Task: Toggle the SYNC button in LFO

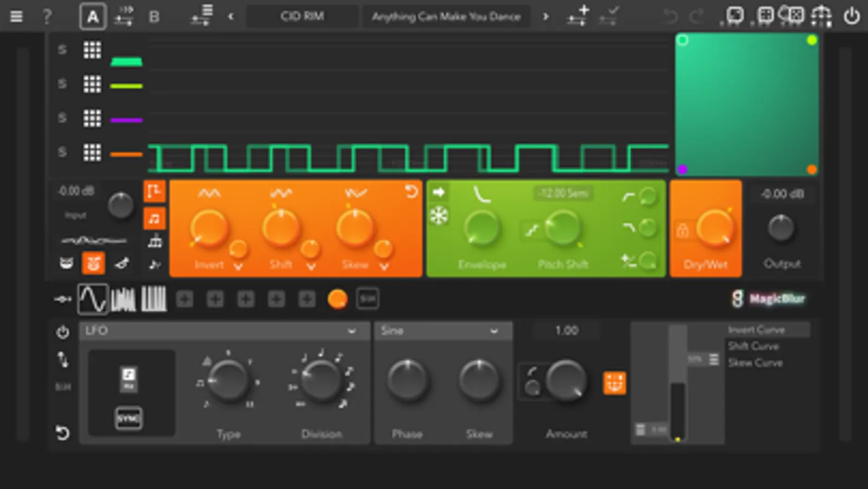Action: [x=129, y=418]
